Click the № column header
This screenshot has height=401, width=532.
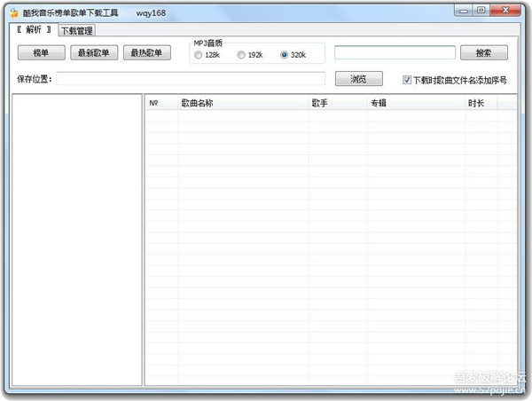(x=162, y=103)
